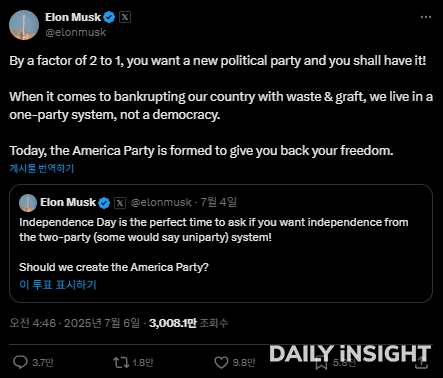Open the quoted post's 7월 4일 date

(219, 202)
